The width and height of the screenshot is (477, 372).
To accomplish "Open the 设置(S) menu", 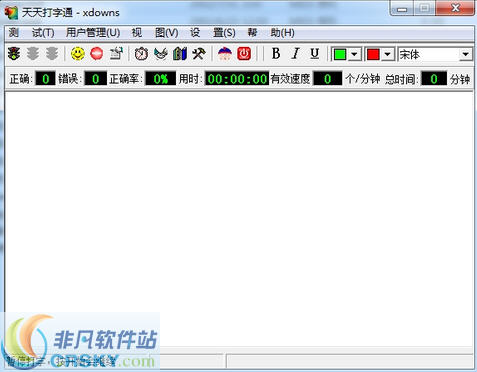I will [213, 33].
